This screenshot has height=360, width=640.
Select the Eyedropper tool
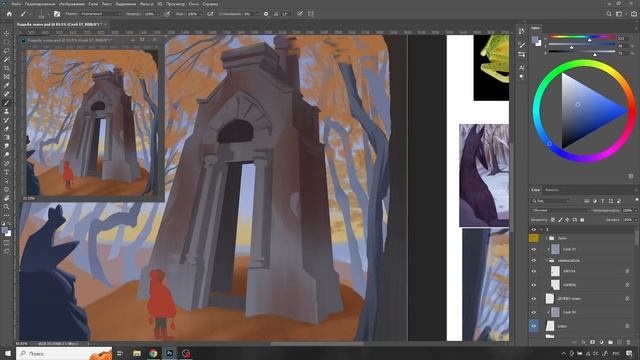[x=6, y=85]
